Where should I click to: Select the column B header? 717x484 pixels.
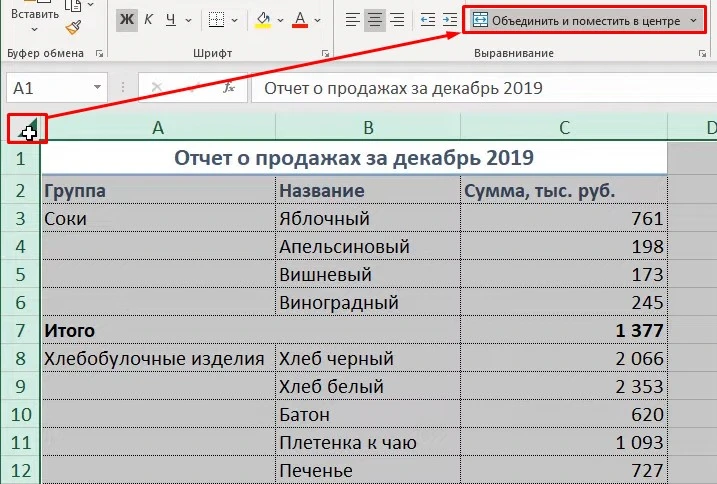pyautogui.click(x=368, y=127)
